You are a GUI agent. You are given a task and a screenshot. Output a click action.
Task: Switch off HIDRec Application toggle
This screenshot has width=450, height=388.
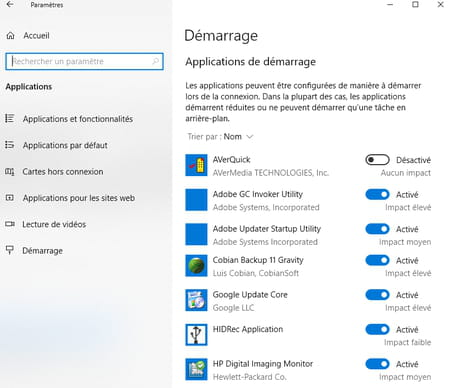click(377, 329)
